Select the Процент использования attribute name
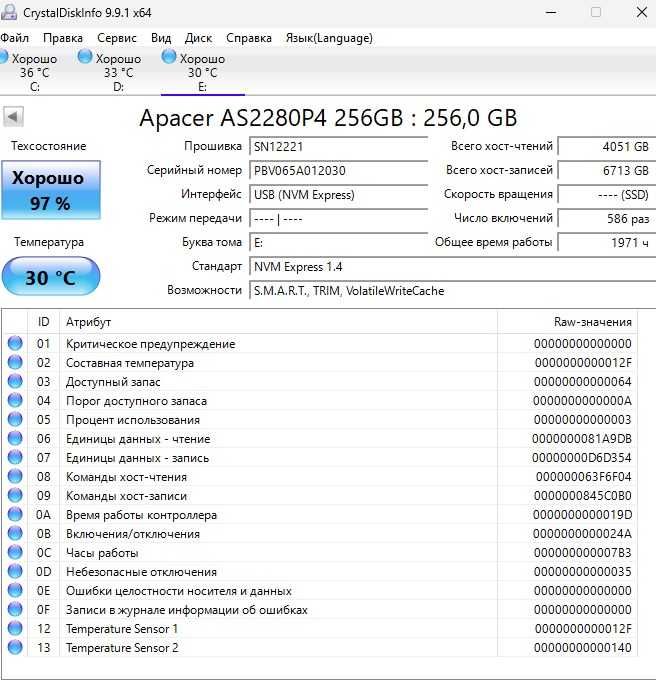 coord(133,420)
